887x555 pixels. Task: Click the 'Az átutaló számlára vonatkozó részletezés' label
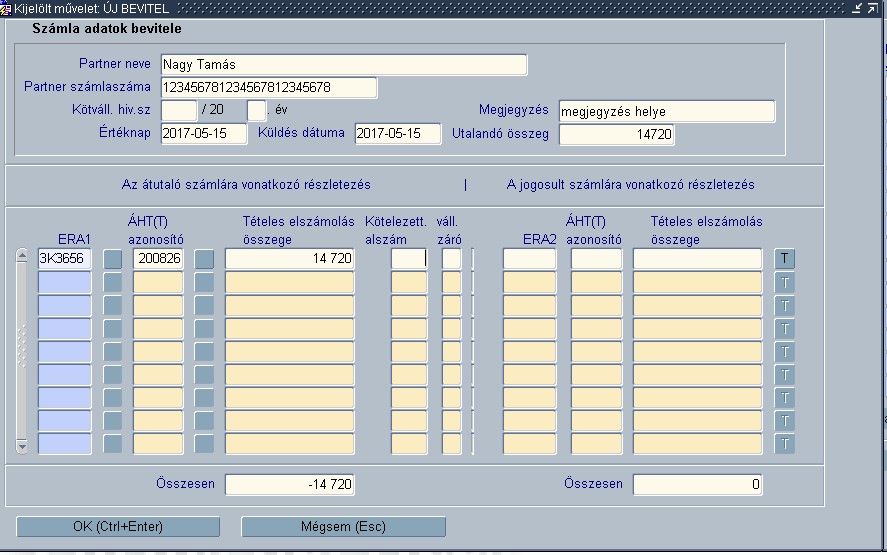click(246, 185)
